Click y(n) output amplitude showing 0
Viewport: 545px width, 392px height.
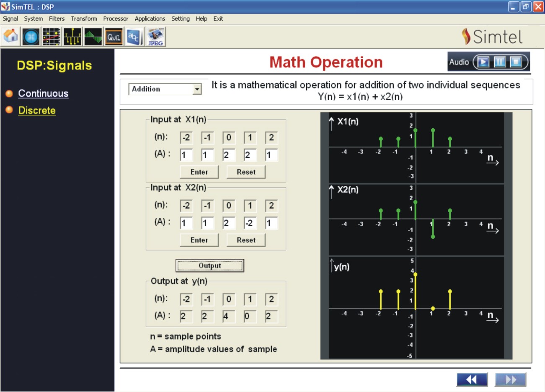[250, 316]
